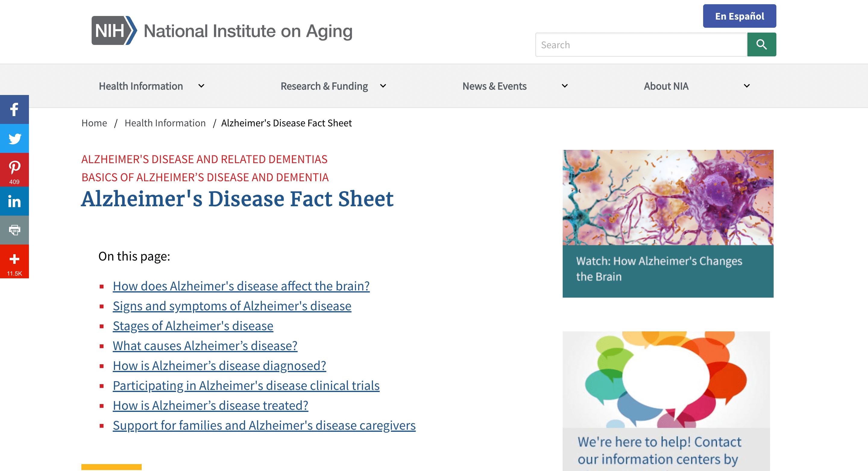The width and height of the screenshot is (868, 471).
Task: Jump to What causes Alzheimer's disease
Action: tap(205, 346)
